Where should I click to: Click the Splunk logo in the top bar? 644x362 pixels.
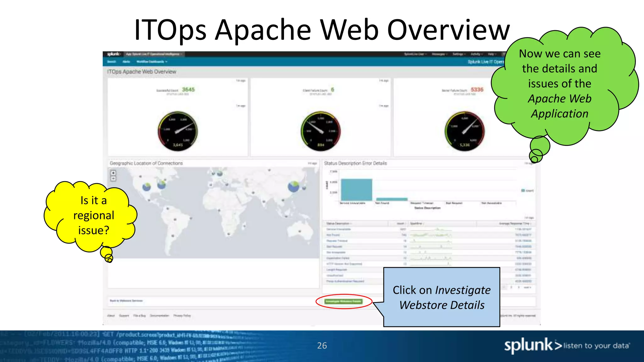[x=113, y=54]
